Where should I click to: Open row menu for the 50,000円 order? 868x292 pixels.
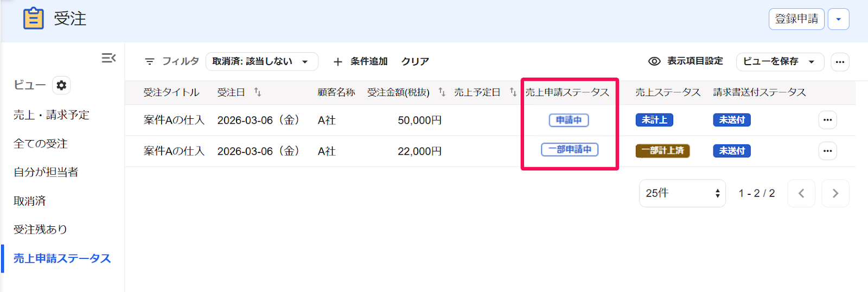[827, 120]
